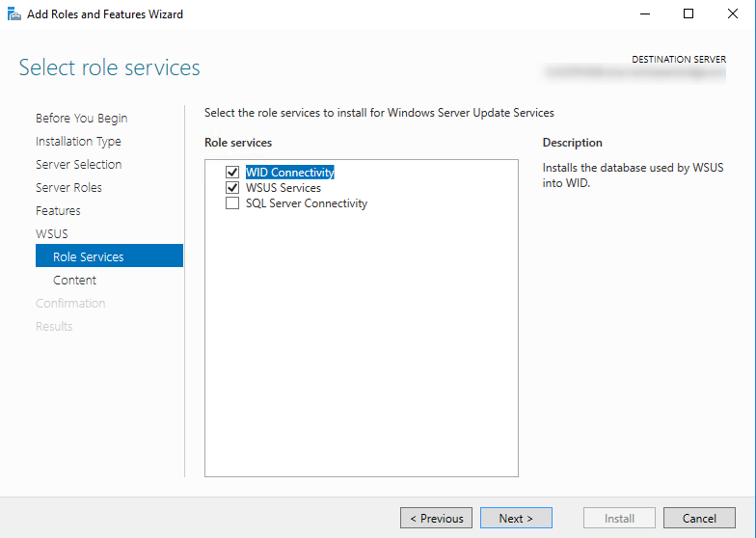
Task: Close the Add Roles and Features Wizard
Action: coord(733,13)
